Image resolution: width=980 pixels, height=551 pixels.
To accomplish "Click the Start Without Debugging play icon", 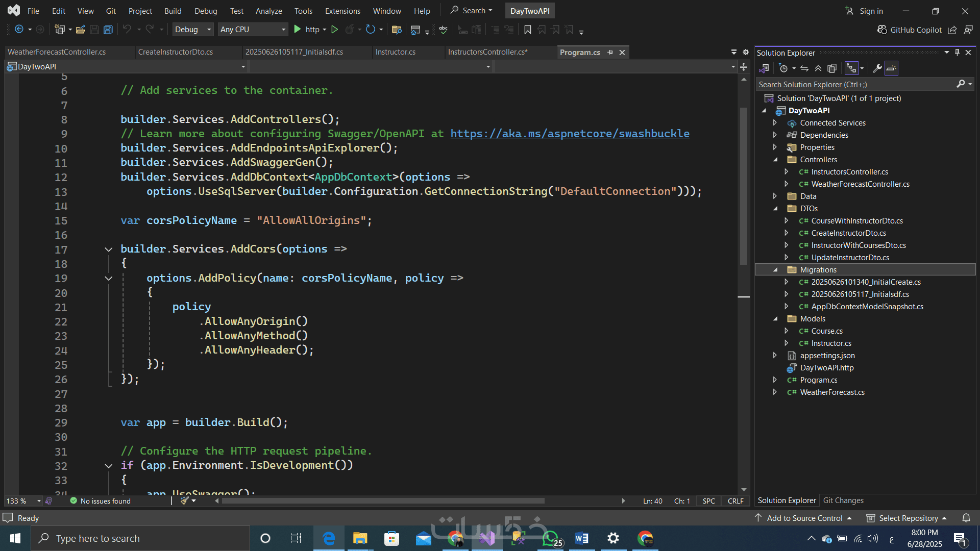I will point(334,30).
